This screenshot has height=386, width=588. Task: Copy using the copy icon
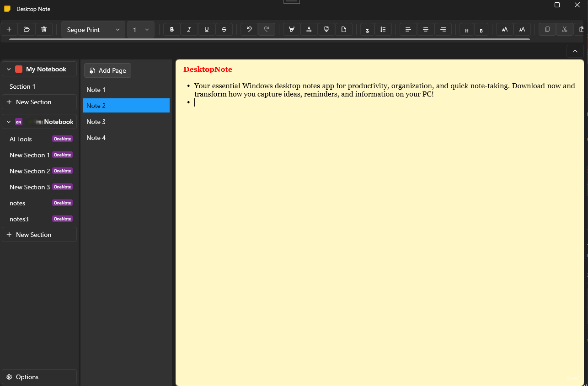(547, 29)
